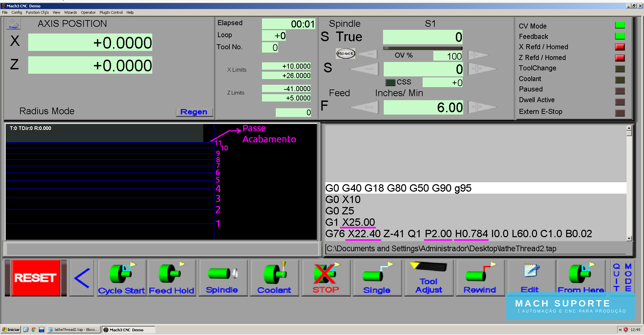Open Chrome from the quick launch

click(x=34, y=330)
